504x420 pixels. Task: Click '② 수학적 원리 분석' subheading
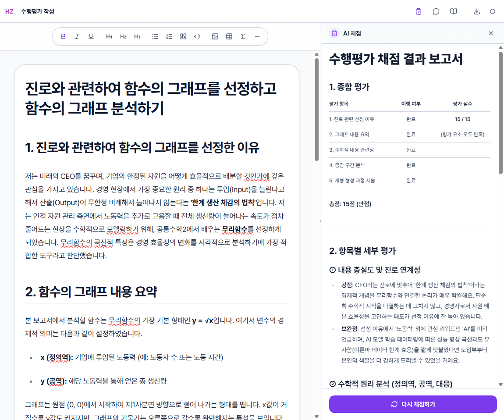[391, 384]
